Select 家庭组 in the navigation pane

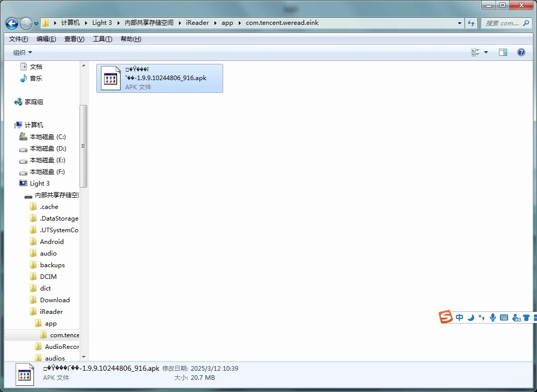point(29,102)
